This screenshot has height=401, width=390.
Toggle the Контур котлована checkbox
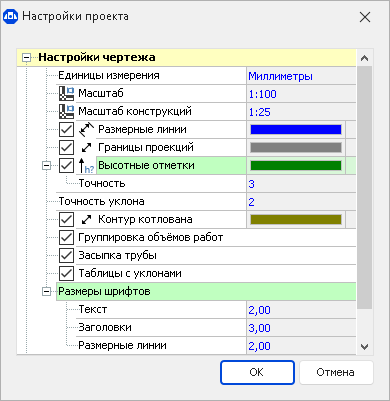66,220
